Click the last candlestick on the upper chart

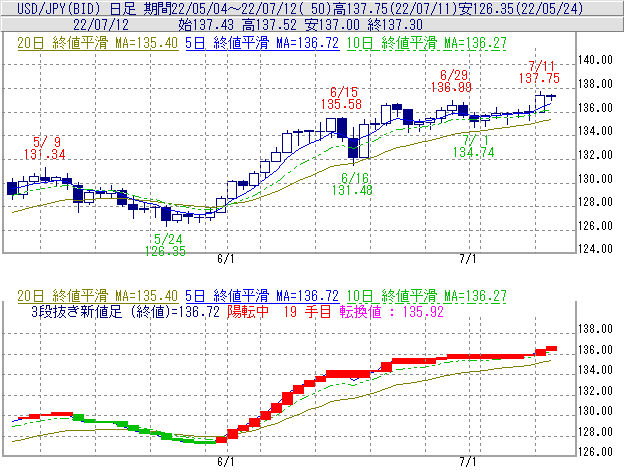point(551,97)
